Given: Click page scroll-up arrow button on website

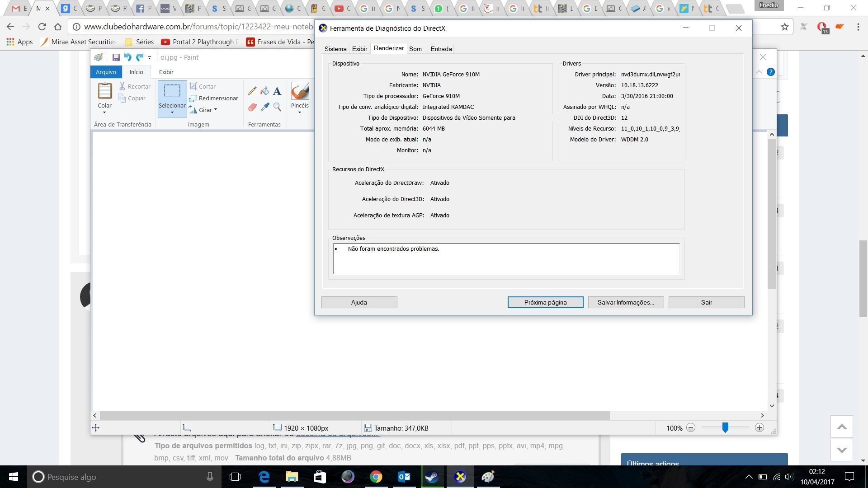Looking at the screenshot, I should point(841,427).
